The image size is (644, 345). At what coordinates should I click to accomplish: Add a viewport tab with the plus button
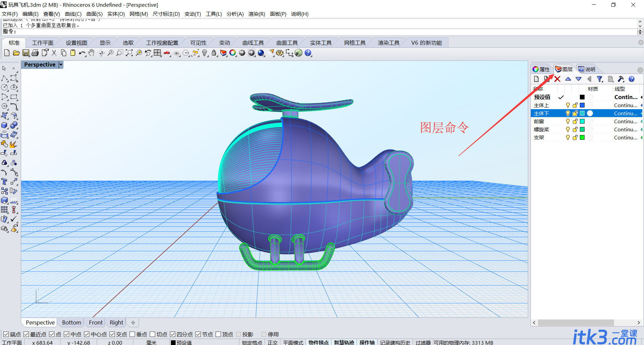click(x=133, y=322)
